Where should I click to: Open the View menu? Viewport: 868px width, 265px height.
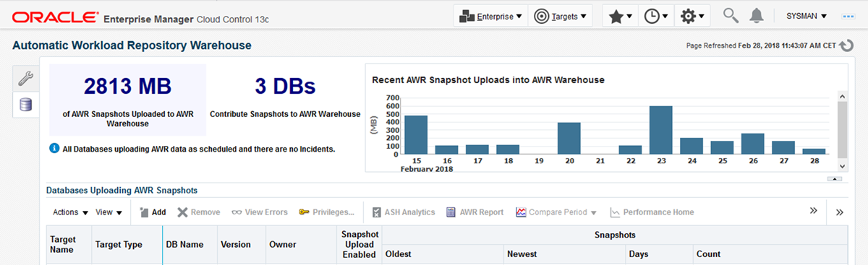point(109,212)
